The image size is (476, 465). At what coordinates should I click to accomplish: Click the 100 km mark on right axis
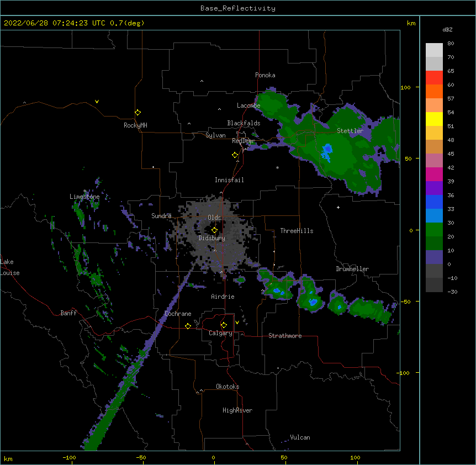click(x=405, y=87)
